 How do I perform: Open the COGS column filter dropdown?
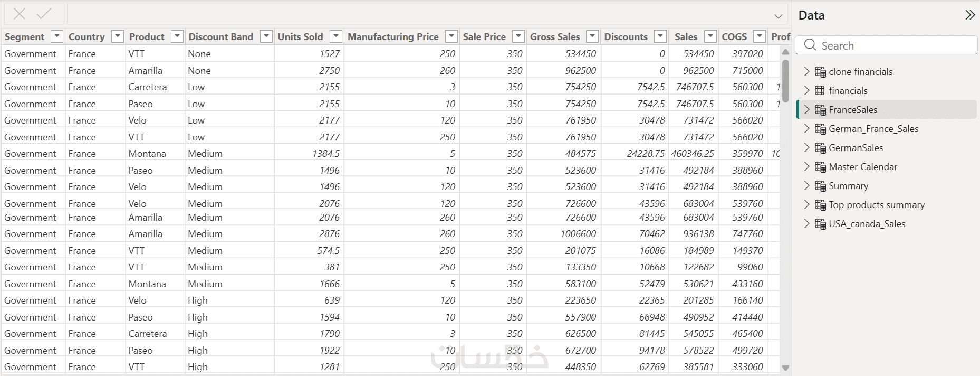pyautogui.click(x=760, y=36)
